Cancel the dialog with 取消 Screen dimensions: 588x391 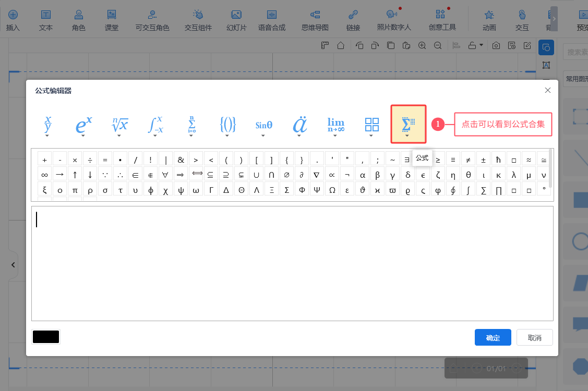(x=534, y=338)
